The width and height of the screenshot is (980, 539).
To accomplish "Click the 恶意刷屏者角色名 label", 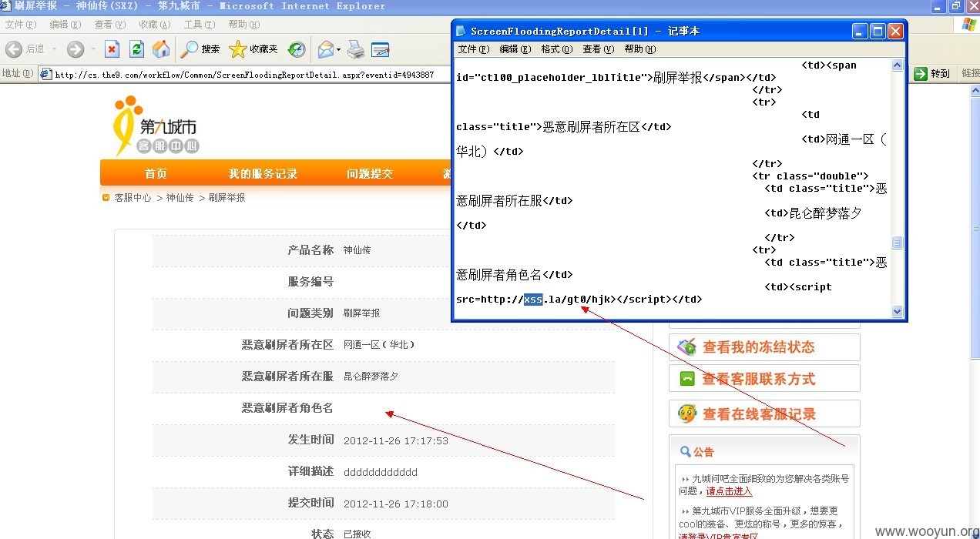I will 287,408.
